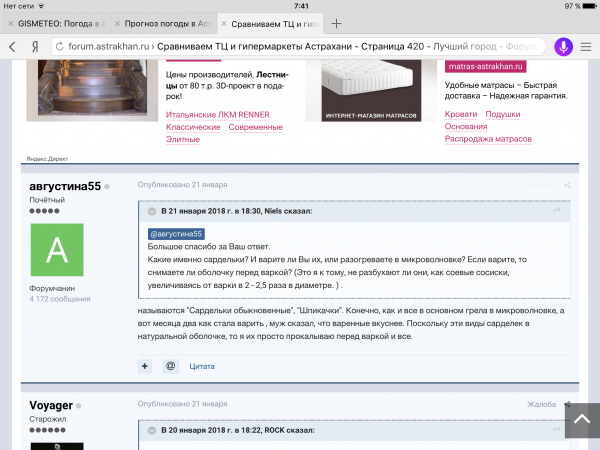Tap the browser back arrow
Screen dimensions: 600x450
(12, 47)
